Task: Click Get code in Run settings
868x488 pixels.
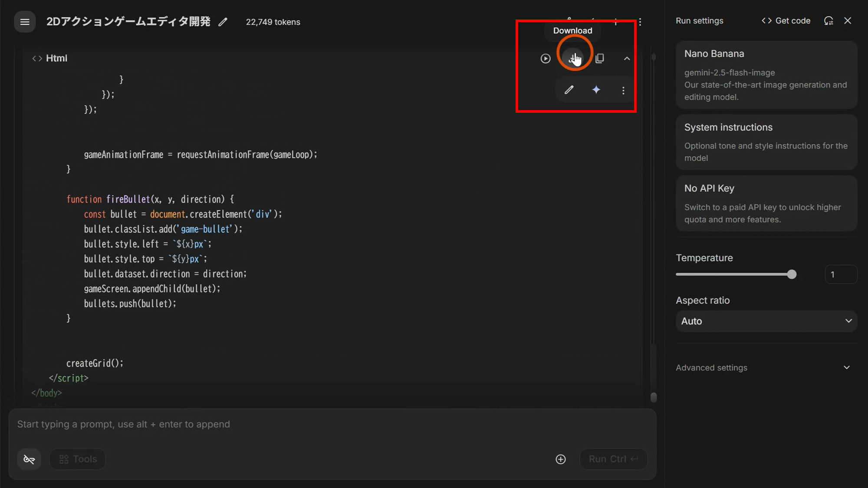Action: coord(786,21)
